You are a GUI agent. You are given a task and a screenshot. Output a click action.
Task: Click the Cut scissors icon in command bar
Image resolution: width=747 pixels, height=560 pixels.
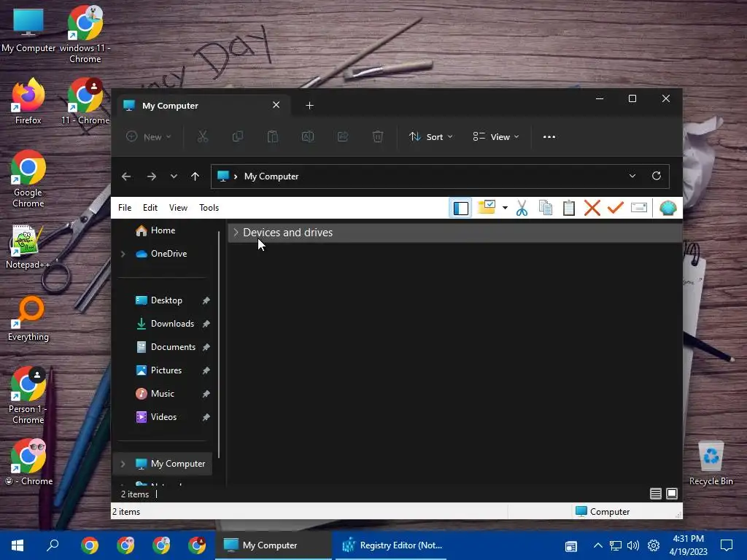coord(203,136)
